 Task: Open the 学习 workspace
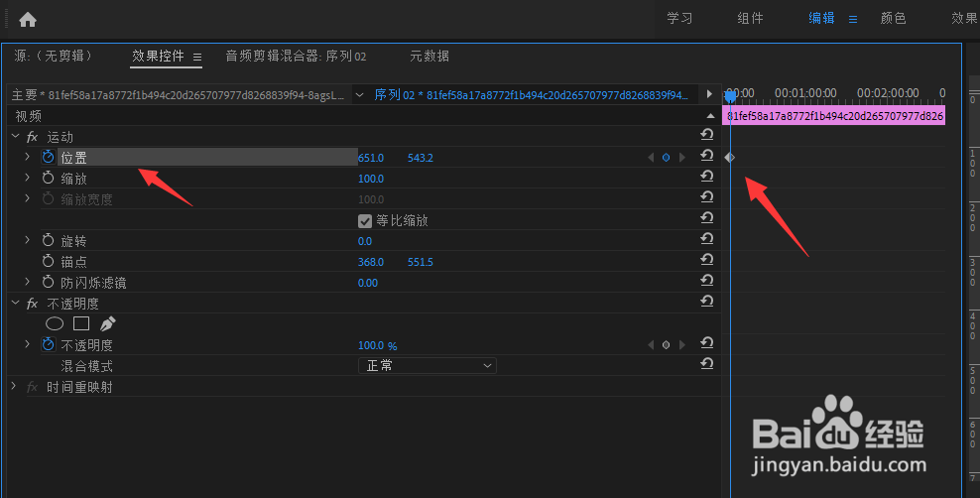click(x=679, y=19)
